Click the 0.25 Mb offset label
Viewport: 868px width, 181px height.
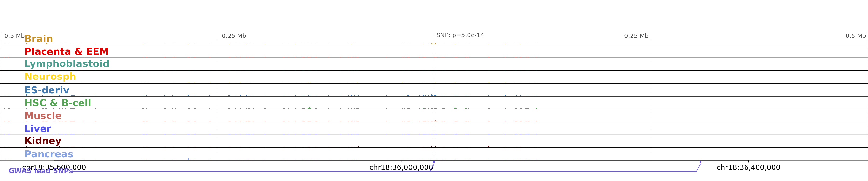pos(636,36)
